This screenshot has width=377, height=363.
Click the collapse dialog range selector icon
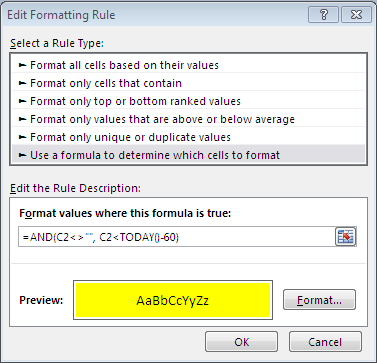(x=345, y=237)
